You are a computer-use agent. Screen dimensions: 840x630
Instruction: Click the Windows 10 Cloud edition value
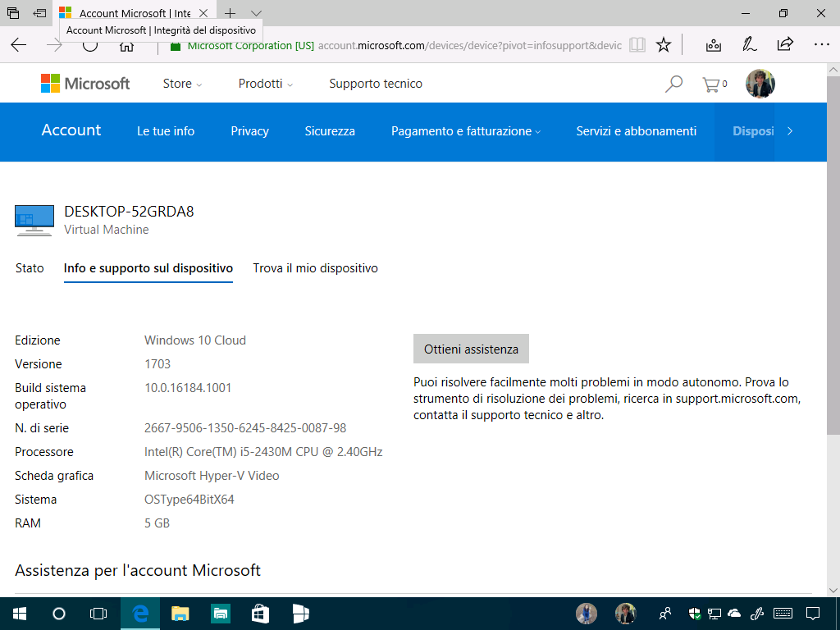click(x=195, y=340)
